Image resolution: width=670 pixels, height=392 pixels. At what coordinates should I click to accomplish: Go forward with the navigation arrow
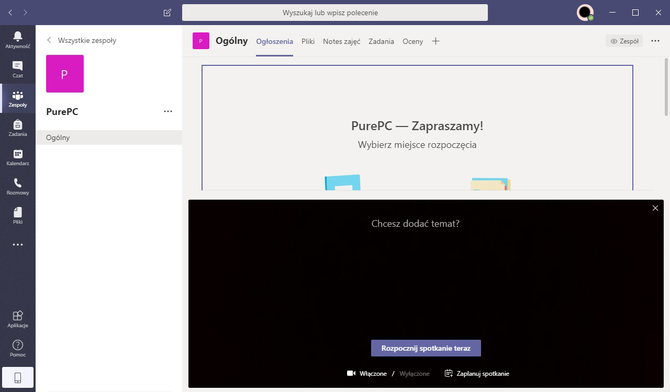coord(25,13)
